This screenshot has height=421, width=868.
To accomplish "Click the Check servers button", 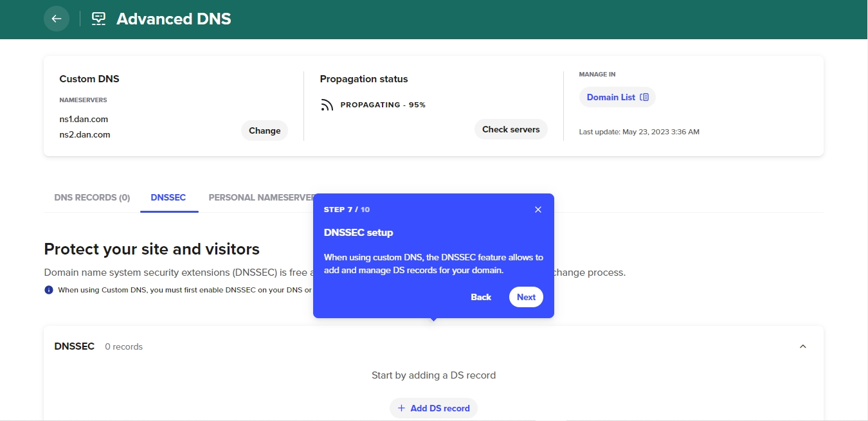I will (511, 129).
